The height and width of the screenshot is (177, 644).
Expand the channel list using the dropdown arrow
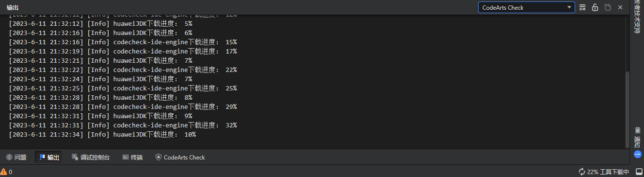pos(569,7)
